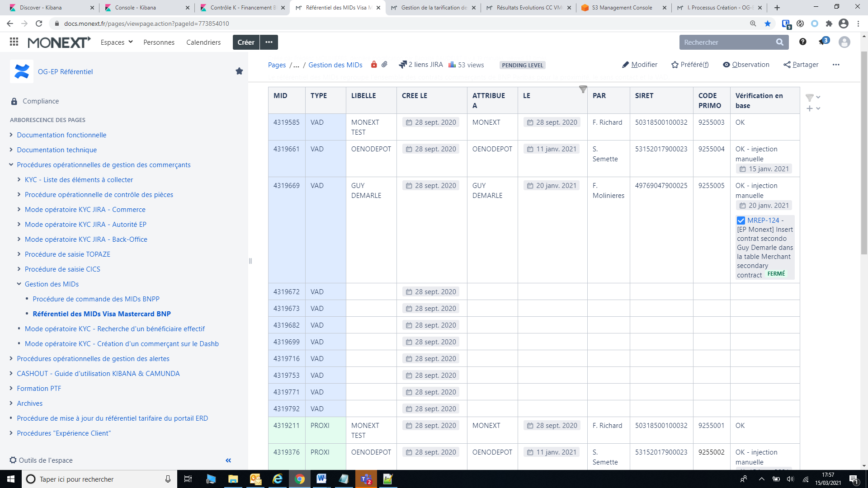Expand the Documentation fonctionnelle tree node
The width and height of the screenshot is (868, 488).
pyautogui.click(x=11, y=135)
